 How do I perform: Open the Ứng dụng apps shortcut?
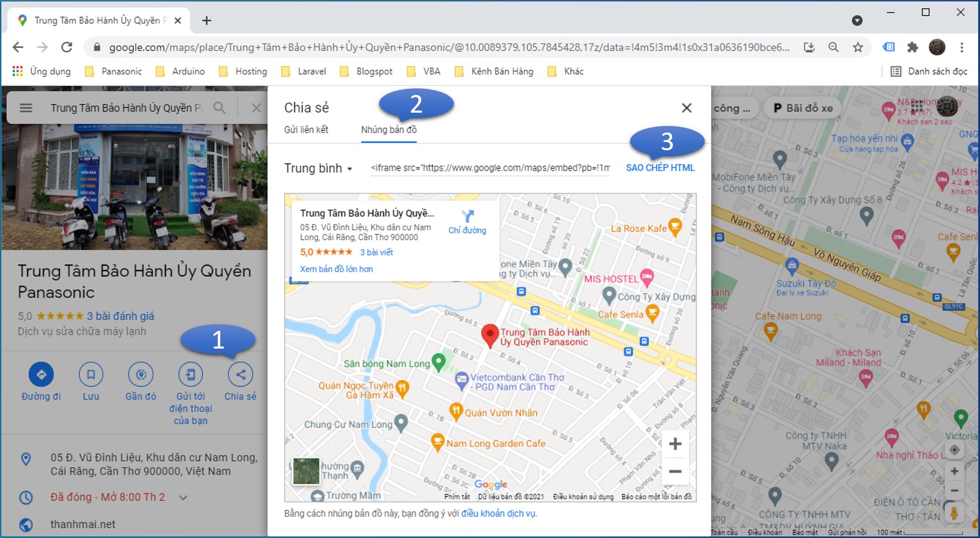tap(42, 71)
